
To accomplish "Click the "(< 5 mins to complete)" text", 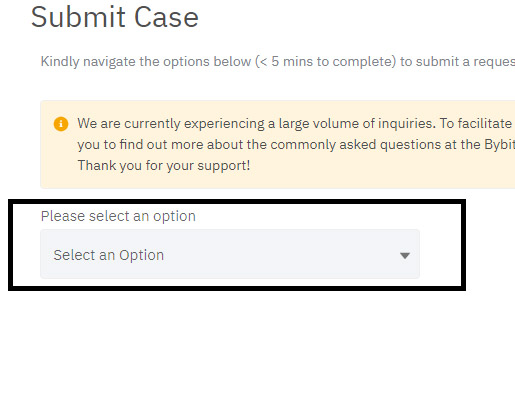I will (325, 62).
